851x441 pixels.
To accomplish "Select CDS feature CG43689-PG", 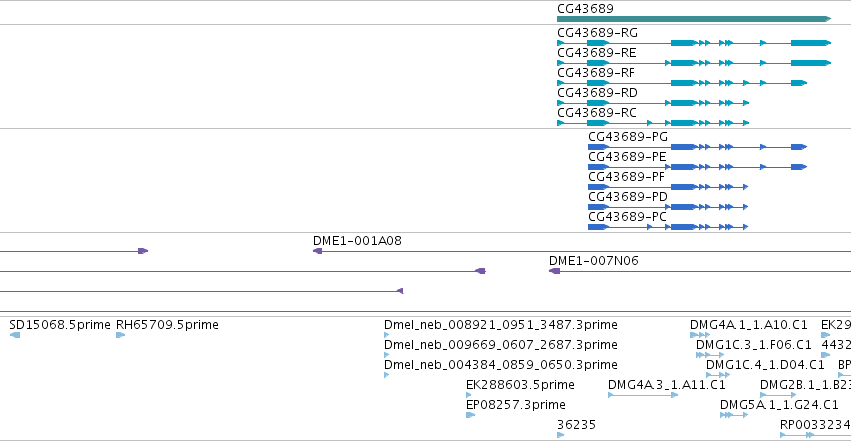I will tap(697, 147).
